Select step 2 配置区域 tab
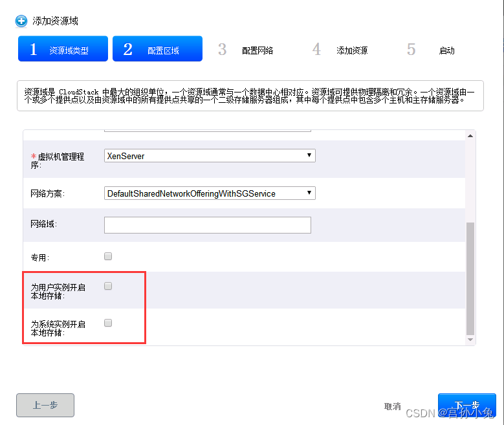Viewport: 504px width, 425px height. coord(157,49)
